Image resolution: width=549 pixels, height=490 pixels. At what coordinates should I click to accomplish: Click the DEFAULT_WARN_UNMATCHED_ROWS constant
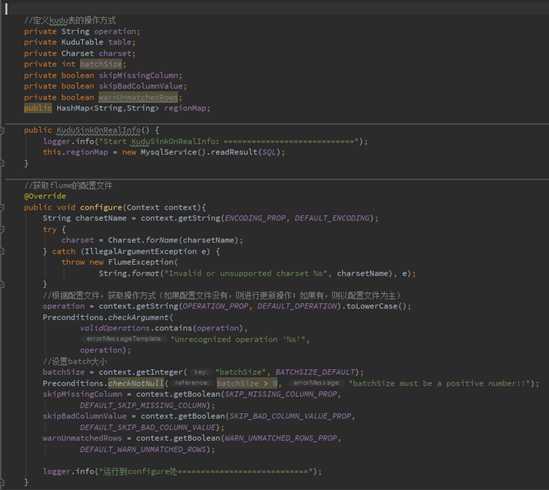143,449
